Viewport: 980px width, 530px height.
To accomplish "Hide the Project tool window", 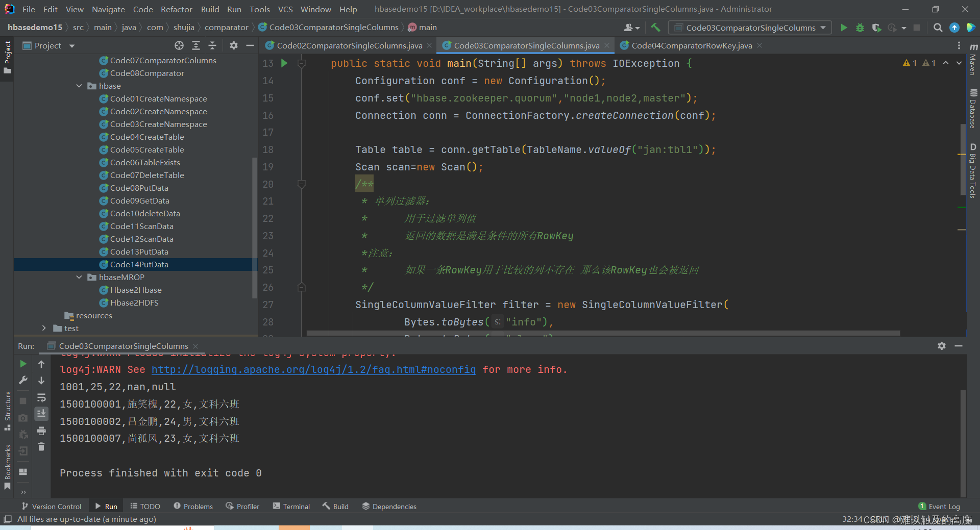I will [250, 46].
